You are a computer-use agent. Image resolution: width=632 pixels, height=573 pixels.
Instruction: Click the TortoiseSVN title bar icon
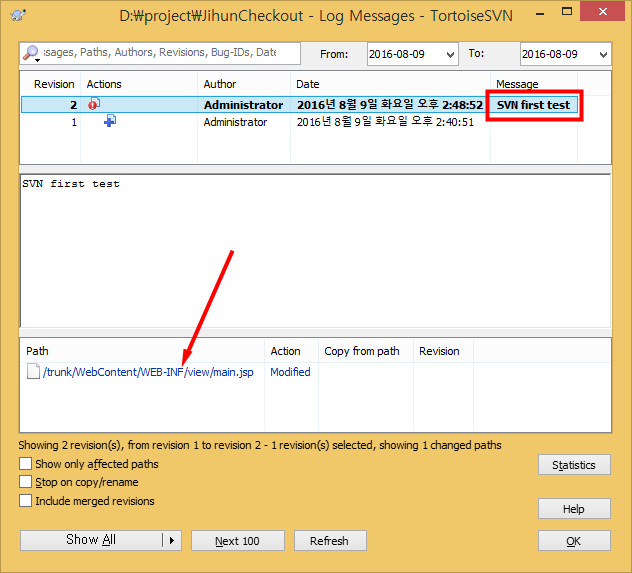pos(17,15)
